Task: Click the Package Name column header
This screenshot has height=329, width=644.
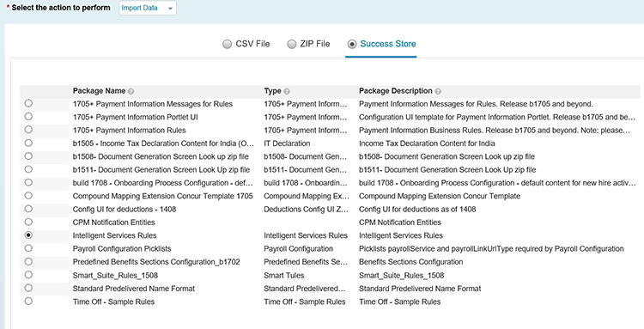Action: pyautogui.click(x=99, y=91)
